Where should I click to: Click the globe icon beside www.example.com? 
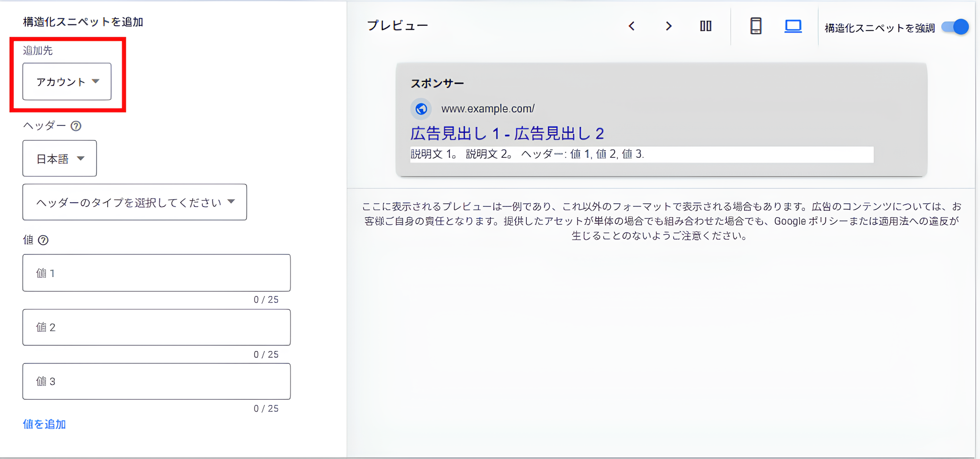tap(421, 109)
